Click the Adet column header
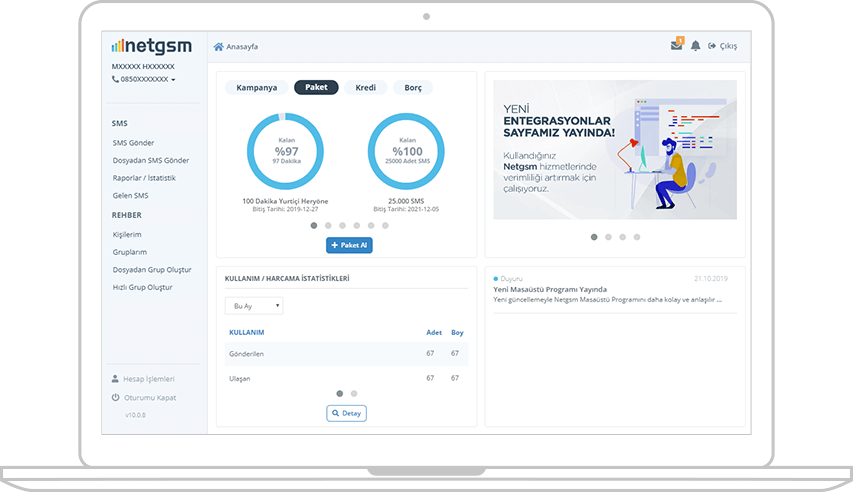 click(x=434, y=333)
